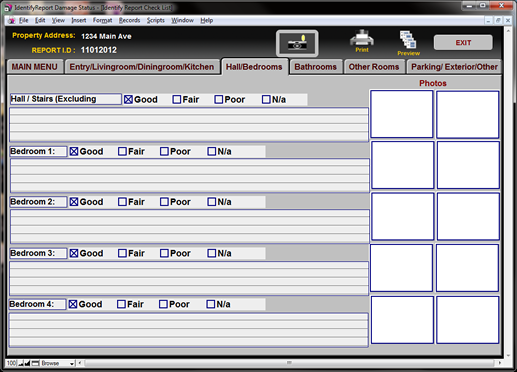Click the camera photo capture icon

297,43
